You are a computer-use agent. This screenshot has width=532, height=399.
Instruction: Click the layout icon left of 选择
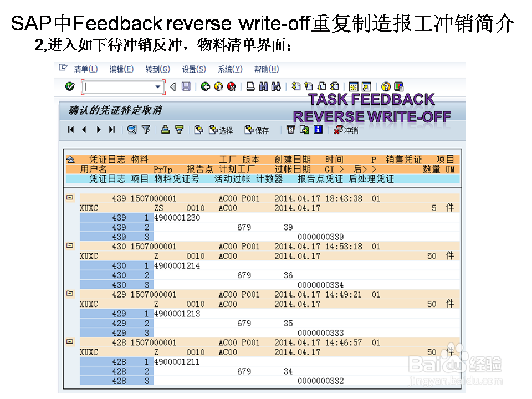[198, 130]
